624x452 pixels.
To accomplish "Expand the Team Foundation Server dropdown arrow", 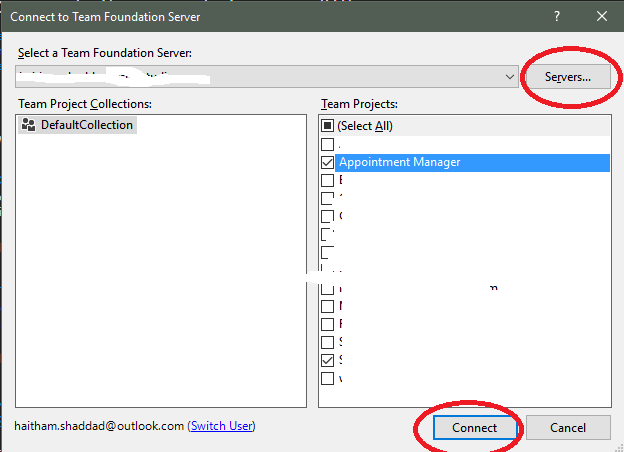I will tap(510, 76).
